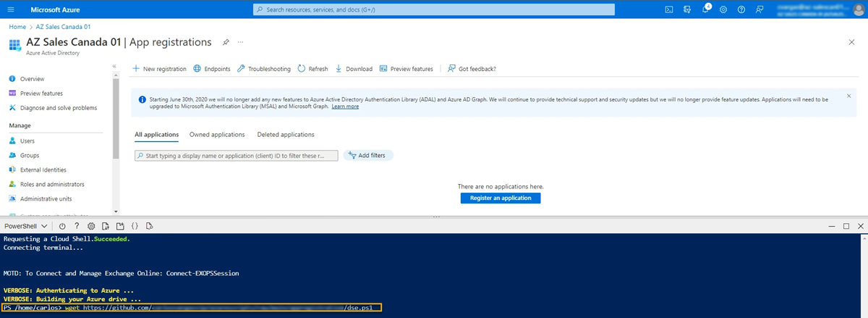Click Download in the toolbar

[x=354, y=69]
